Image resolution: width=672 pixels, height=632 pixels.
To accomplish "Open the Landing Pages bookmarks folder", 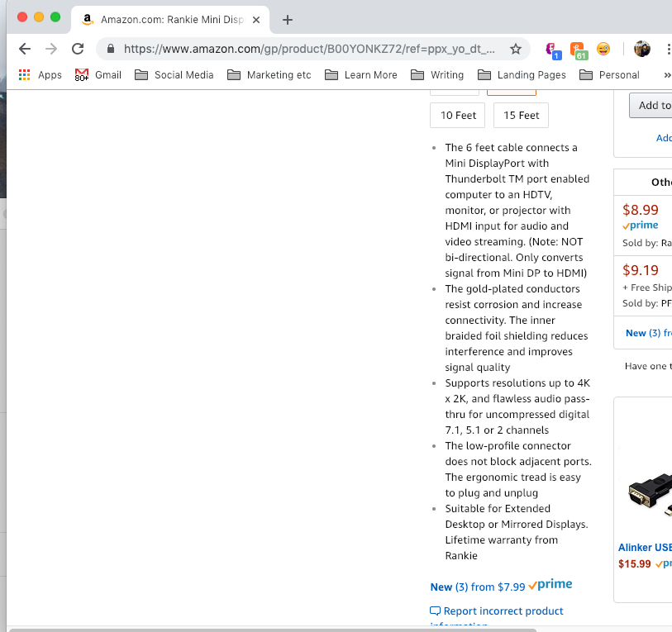I will coord(522,75).
